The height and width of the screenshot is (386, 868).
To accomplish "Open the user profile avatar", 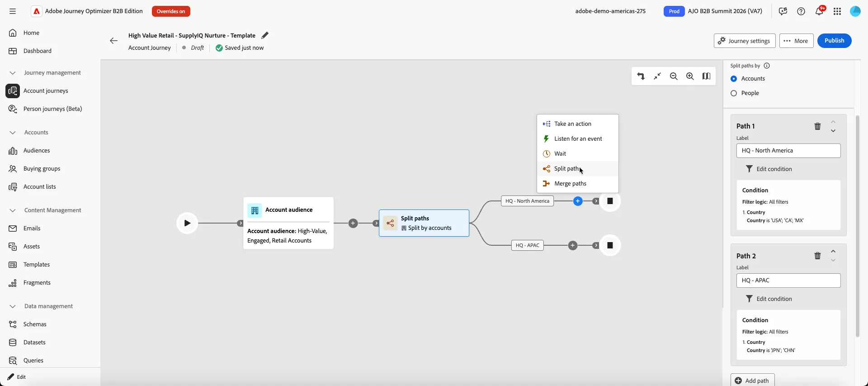I will click(855, 11).
